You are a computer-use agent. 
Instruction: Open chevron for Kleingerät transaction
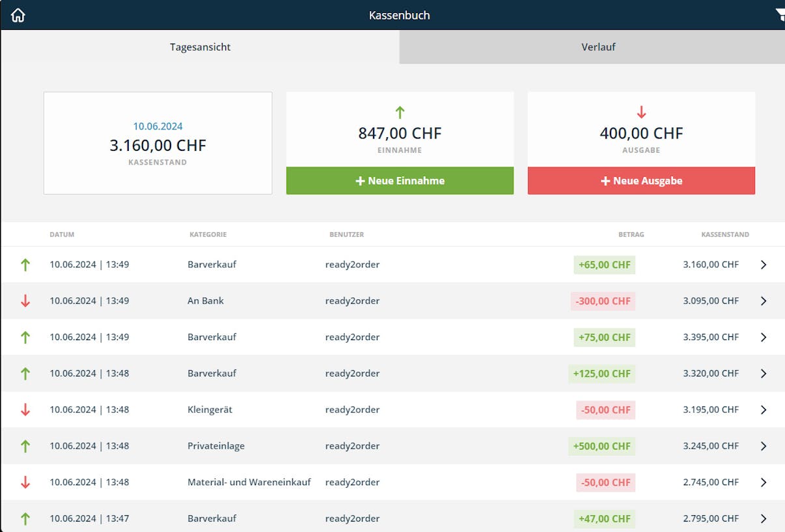click(764, 410)
